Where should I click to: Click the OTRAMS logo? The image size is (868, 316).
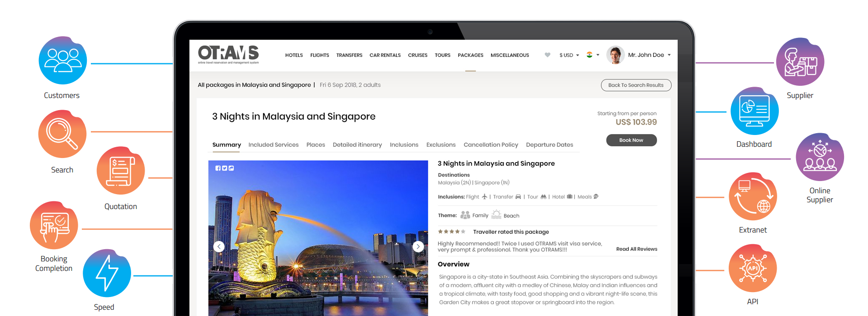coord(228,55)
